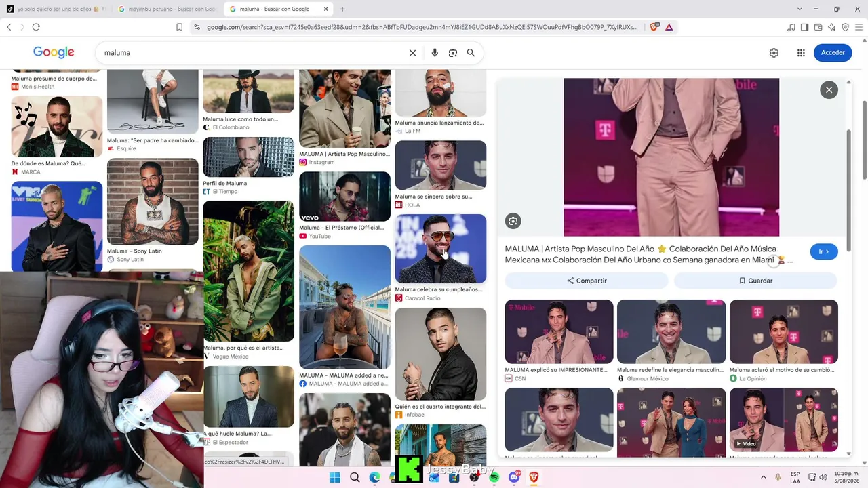The height and width of the screenshot is (488, 868).
Task: Open the media control music note icon
Action: (791, 27)
